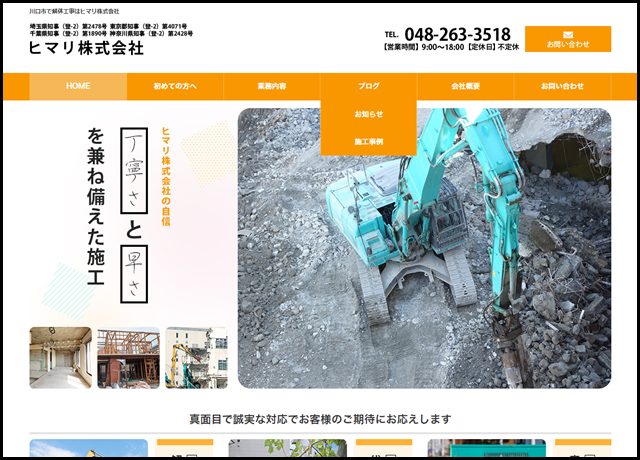Select お問い合わせ in the orange navigation bar
Image resolution: width=640 pixels, height=460 pixels.
click(562, 87)
